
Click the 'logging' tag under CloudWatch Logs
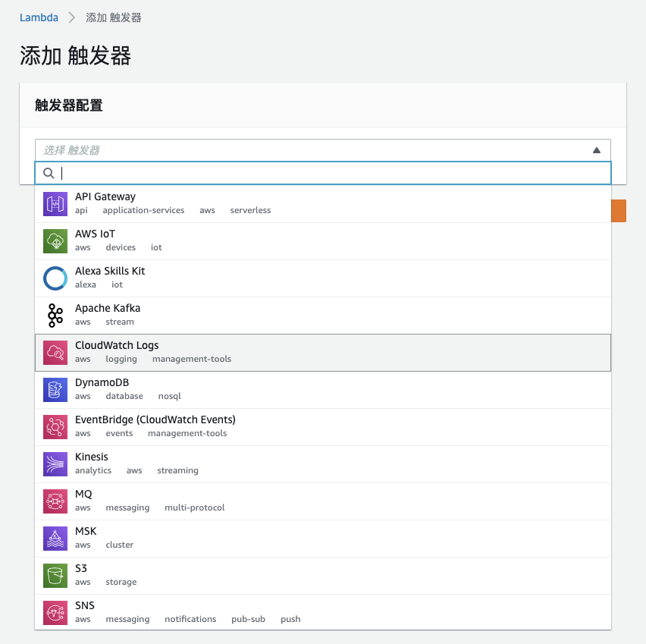tap(121, 359)
